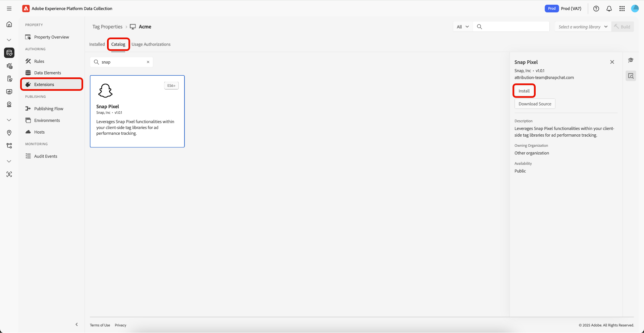Click the ES6+ badge on the card
Screen dimensions: 644x333
pyautogui.click(x=171, y=86)
